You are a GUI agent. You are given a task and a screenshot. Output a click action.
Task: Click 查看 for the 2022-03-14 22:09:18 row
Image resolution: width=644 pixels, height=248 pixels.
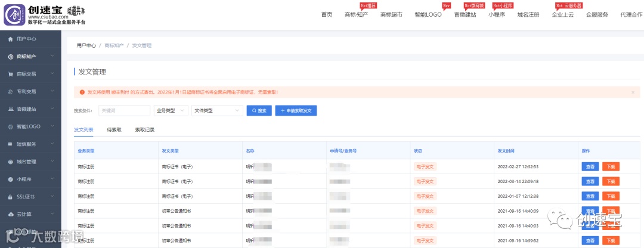(590, 181)
